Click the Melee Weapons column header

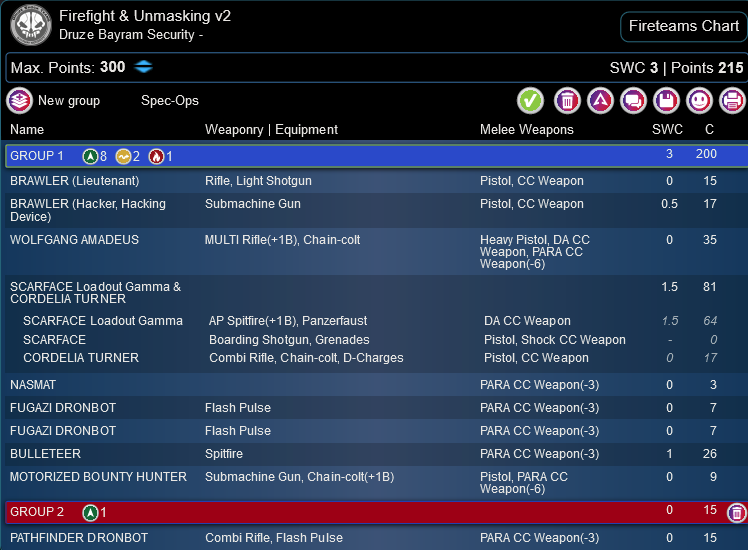coord(527,130)
